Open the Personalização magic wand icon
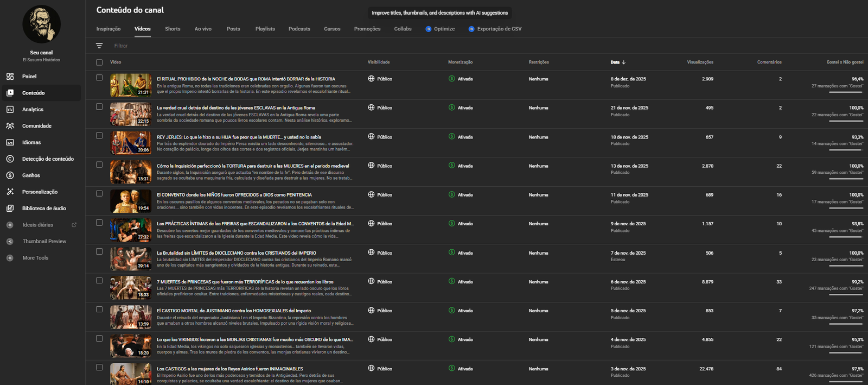This screenshot has width=868, height=385. pyautogui.click(x=10, y=192)
